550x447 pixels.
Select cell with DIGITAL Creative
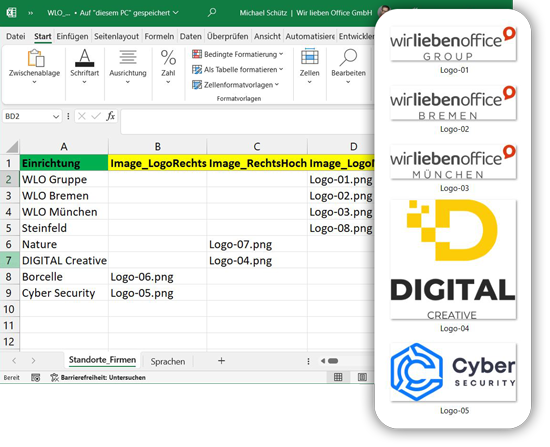64,261
